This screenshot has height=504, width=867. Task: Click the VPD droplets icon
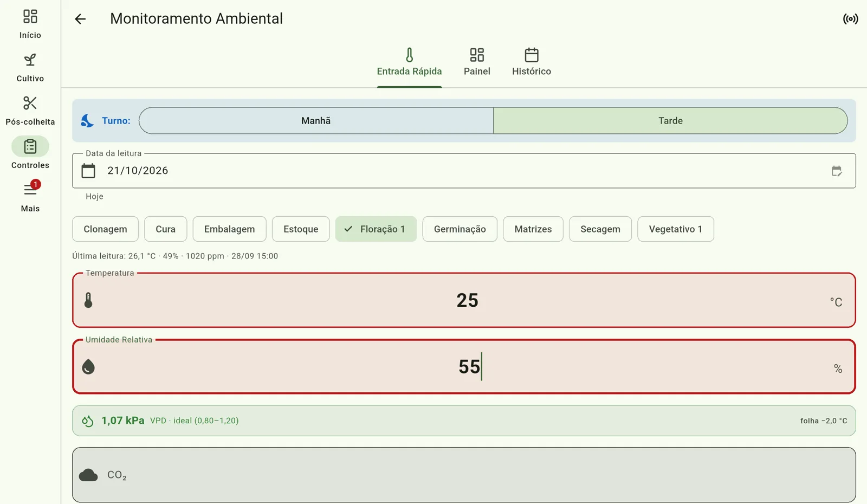(87, 421)
